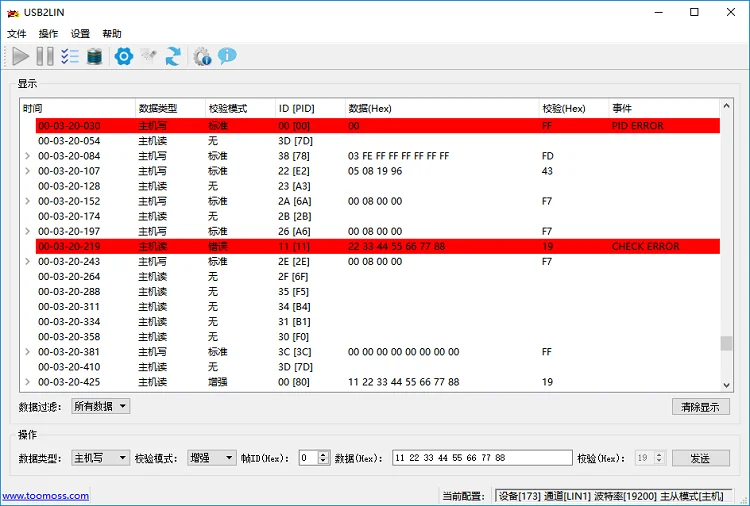The width and height of the screenshot is (750, 506).
Task: Expand row 00-03-20-381
Action: tap(27, 352)
